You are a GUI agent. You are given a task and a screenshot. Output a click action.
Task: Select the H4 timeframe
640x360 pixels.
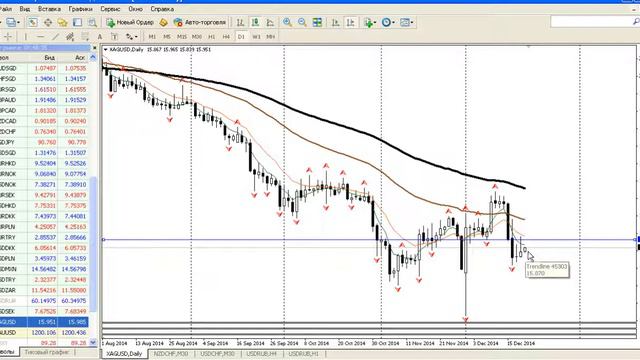click(x=226, y=37)
